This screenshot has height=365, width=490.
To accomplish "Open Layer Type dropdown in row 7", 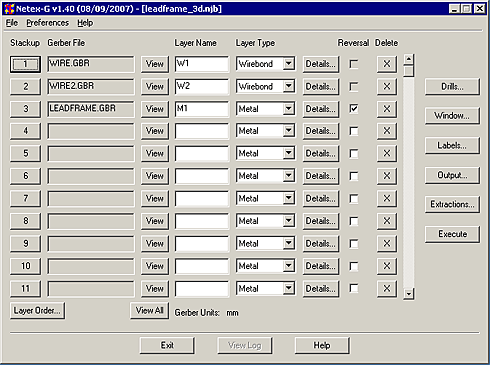I will [289, 198].
